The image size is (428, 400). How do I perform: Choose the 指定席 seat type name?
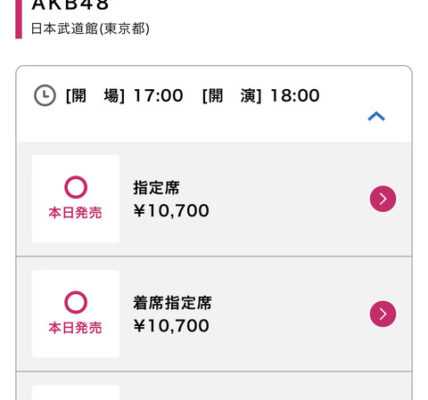coord(156,188)
